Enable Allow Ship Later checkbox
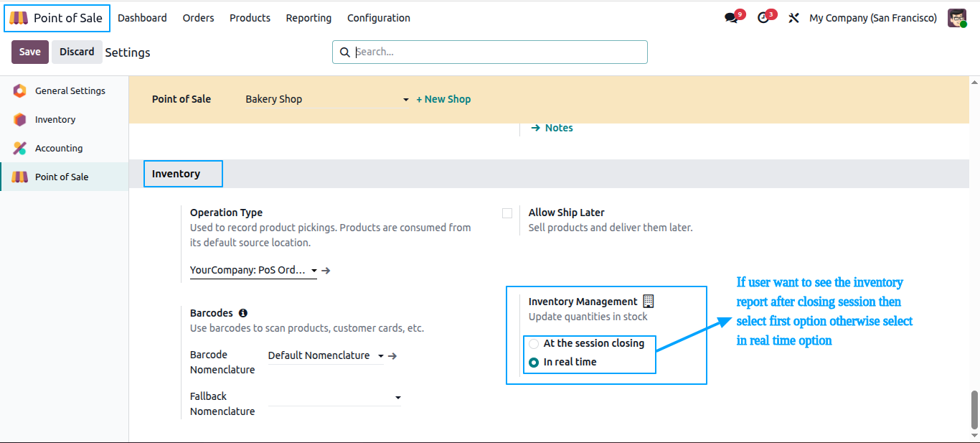980x443 pixels. (x=507, y=213)
